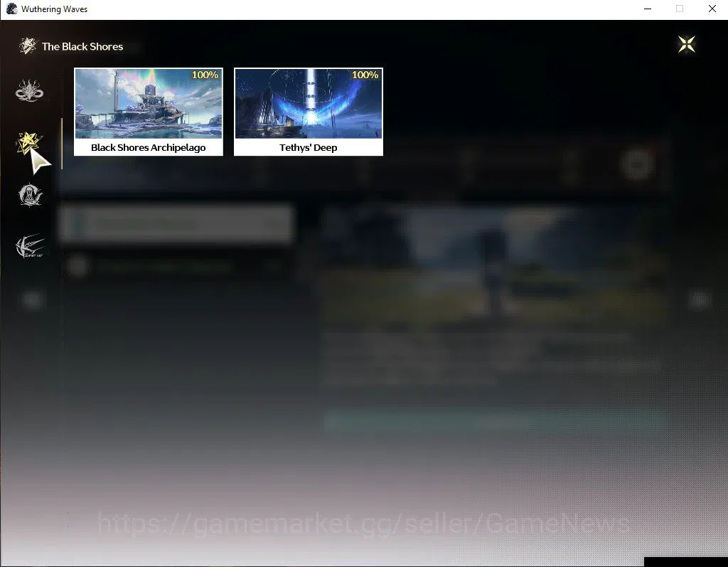Viewport: 728px width, 567px height.
Task: Open Black Shores Archipelago card
Action: (149, 112)
